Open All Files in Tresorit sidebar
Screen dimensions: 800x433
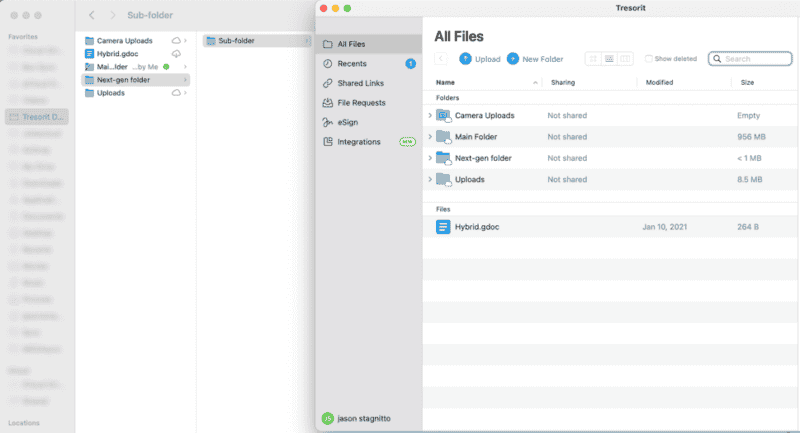(x=368, y=44)
